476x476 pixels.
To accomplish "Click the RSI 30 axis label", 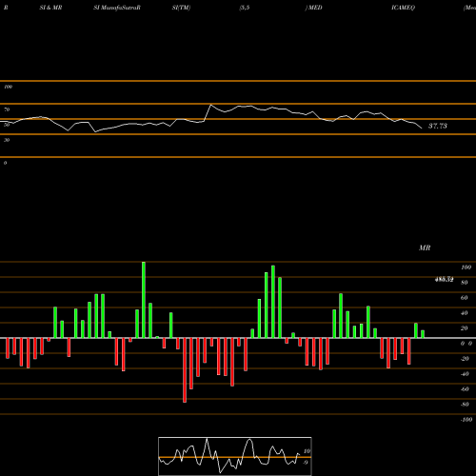I will click(x=7, y=140).
